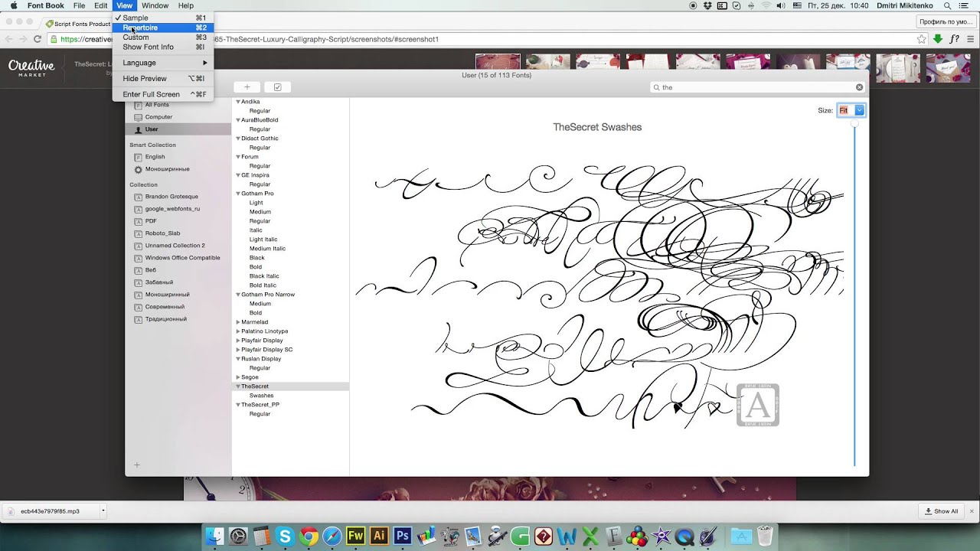Open Adobe Photoshop from the Dock
Image resolution: width=980 pixels, height=551 pixels.
tap(403, 536)
